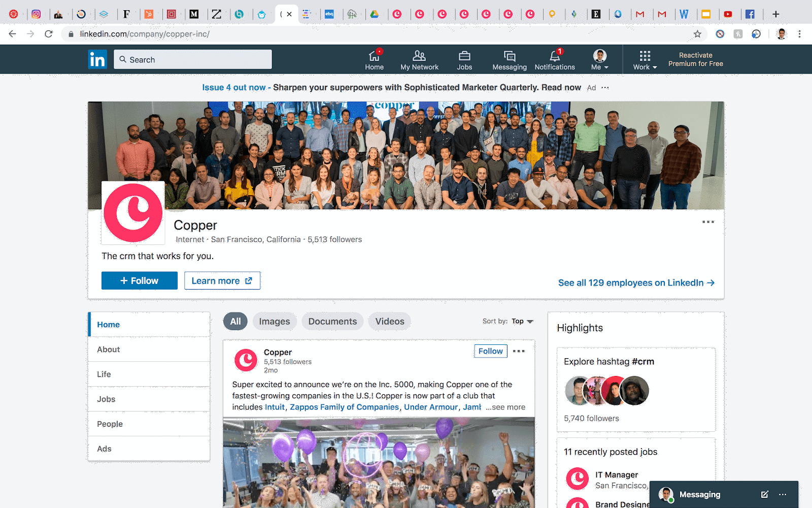Open company page more options ellipsis
Image resolution: width=812 pixels, height=508 pixels.
(708, 222)
